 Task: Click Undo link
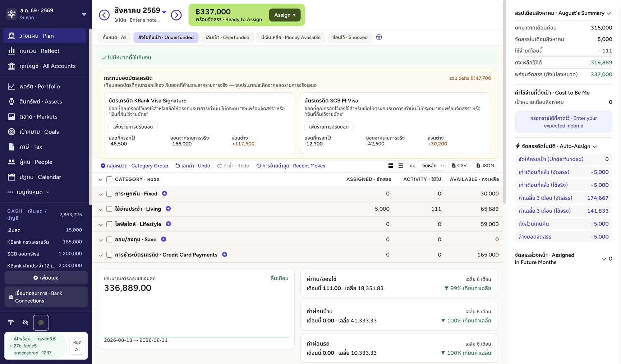click(x=193, y=166)
